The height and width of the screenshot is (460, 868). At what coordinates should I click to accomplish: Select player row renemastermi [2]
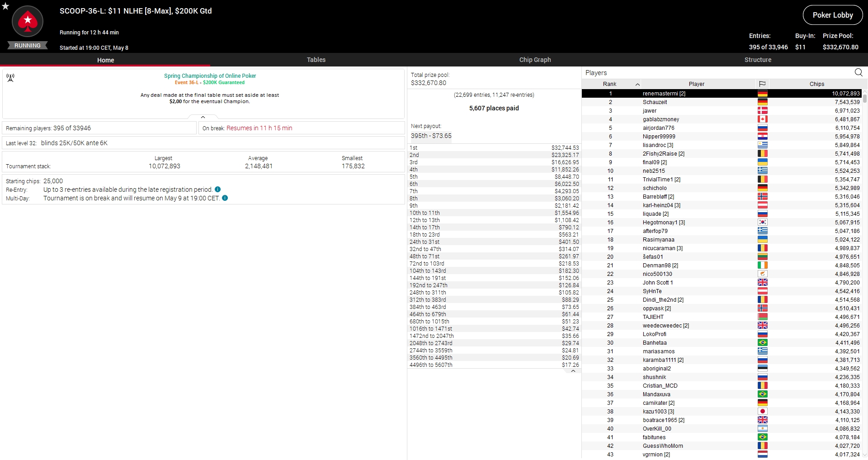[722, 94]
